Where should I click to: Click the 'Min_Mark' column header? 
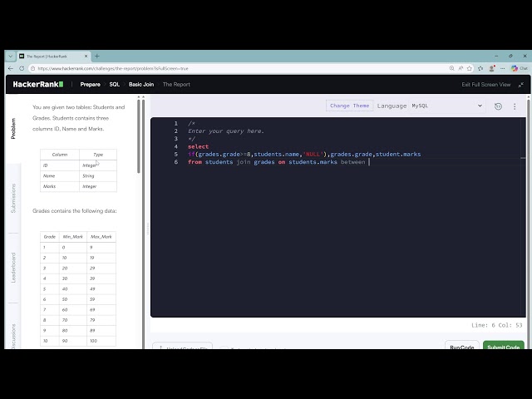72,237
